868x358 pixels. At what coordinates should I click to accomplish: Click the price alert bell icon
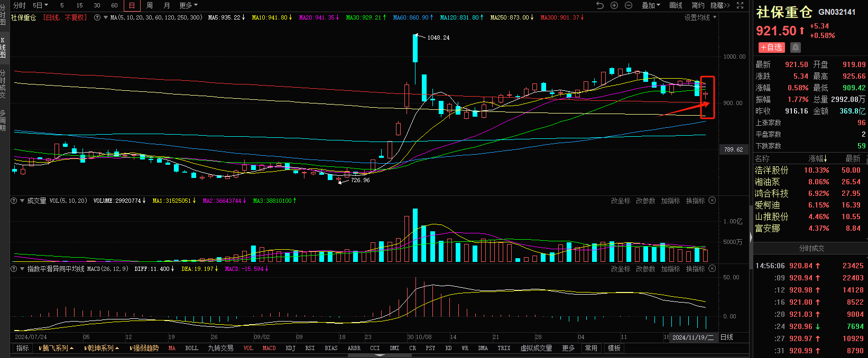coord(796,48)
